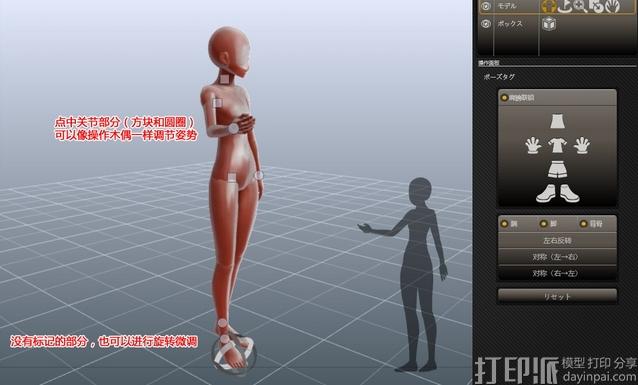Toggle visibility eye for モデル row
The height and width of the screenshot is (385, 638).
click(x=486, y=6)
